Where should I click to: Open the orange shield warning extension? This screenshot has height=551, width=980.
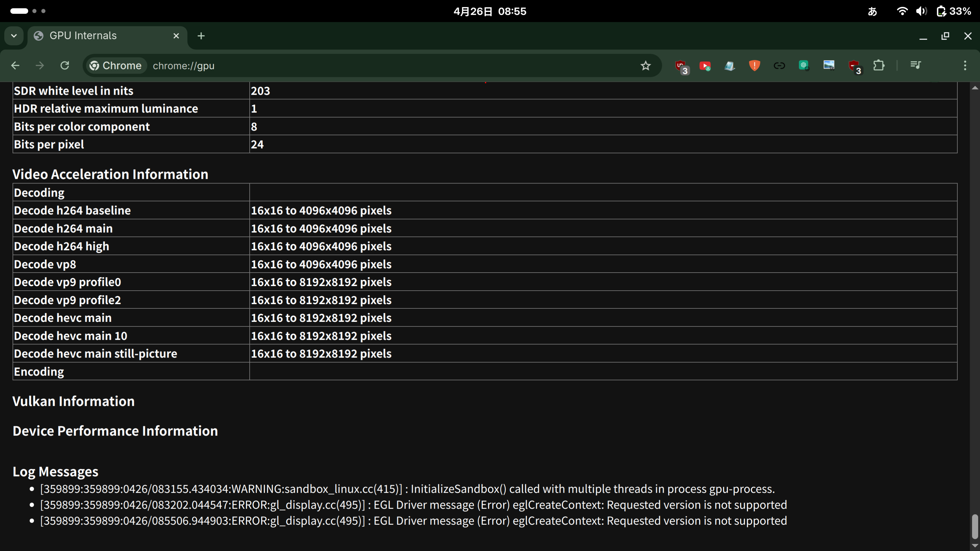[754, 66]
